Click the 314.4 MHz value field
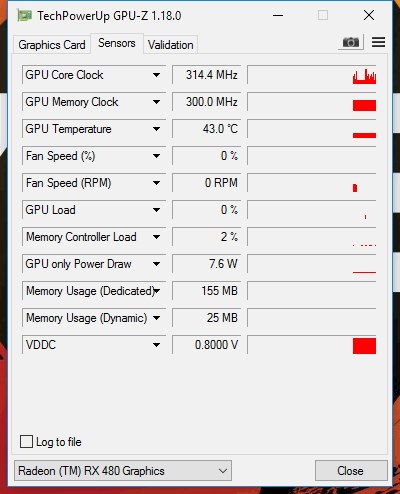This screenshot has height=494, width=400. click(x=207, y=75)
